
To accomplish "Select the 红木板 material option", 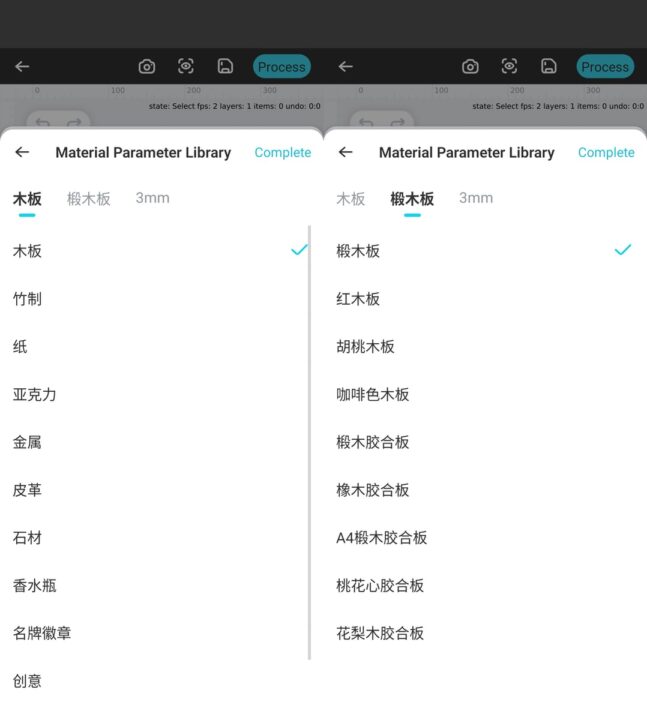I will 358,299.
